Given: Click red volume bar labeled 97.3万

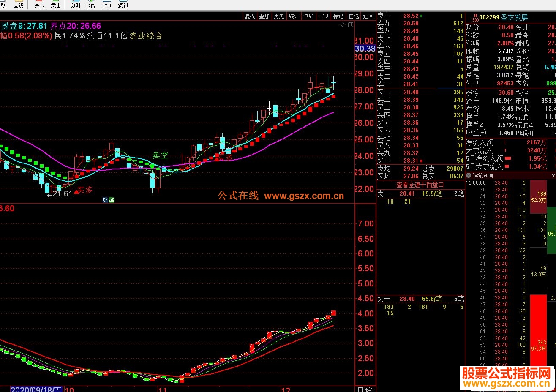Looking at the screenshot, I should coord(538,331).
